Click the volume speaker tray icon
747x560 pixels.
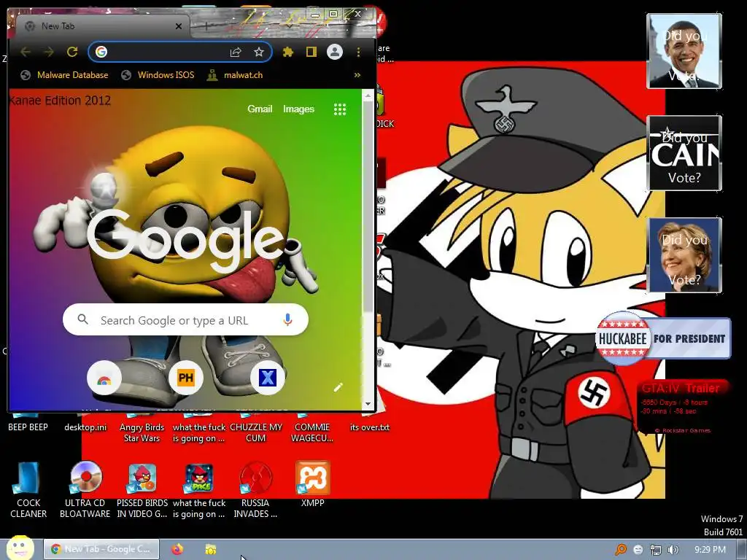click(673, 550)
